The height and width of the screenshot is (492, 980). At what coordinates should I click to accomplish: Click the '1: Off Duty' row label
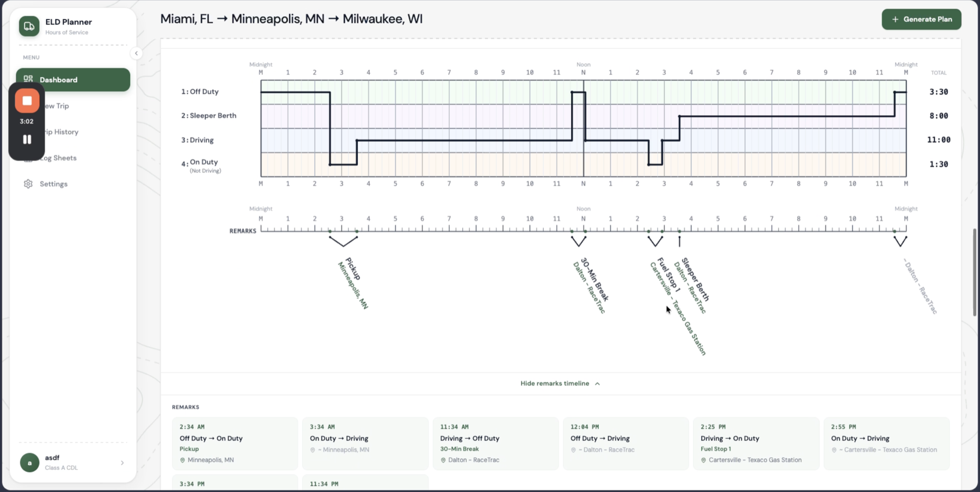200,92
